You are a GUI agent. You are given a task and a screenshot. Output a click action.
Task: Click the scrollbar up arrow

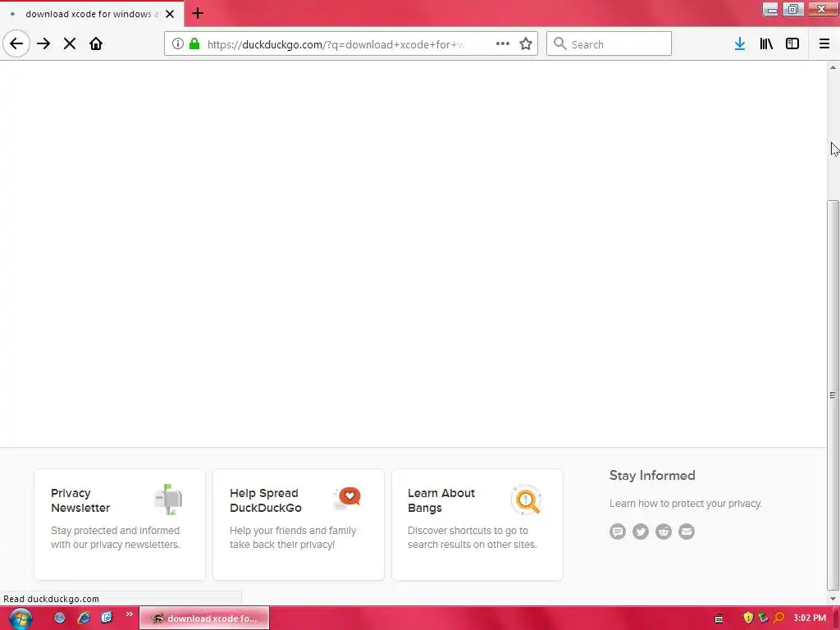coord(833,67)
